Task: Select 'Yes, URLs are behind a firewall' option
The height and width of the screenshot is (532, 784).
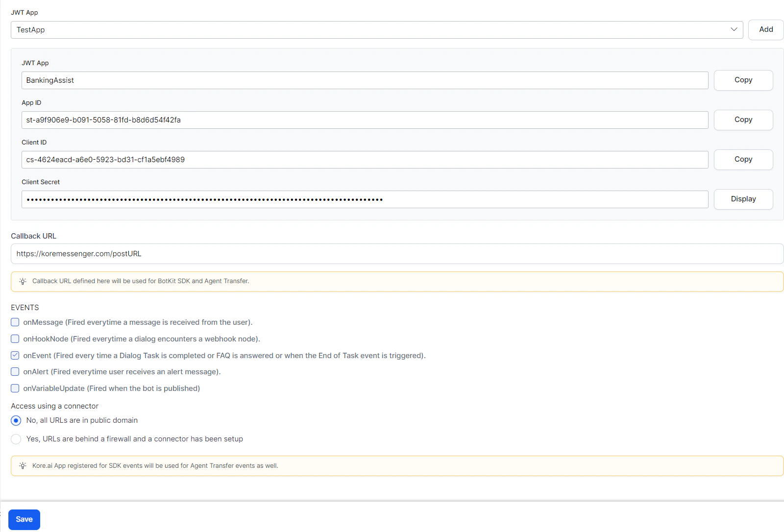Action: click(16, 439)
